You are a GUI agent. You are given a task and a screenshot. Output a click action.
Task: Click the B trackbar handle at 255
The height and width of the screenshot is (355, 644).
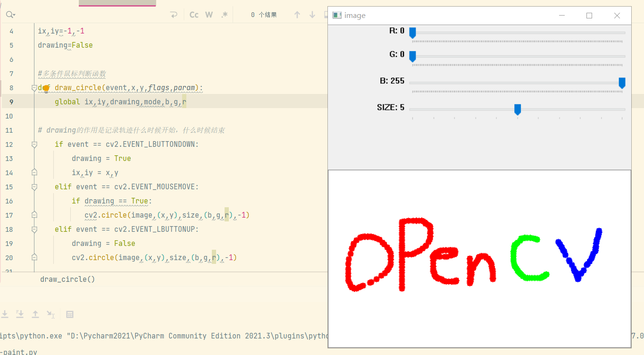[622, 83]
